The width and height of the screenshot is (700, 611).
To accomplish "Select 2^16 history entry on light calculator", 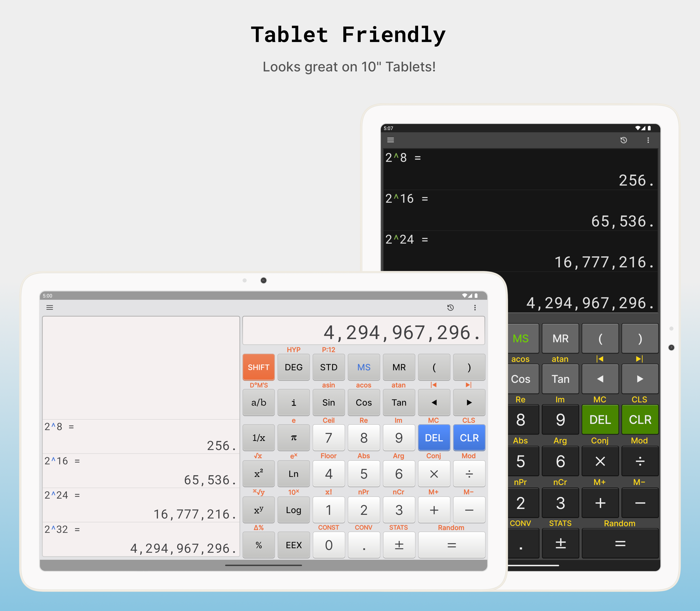I will coord(141,471).
